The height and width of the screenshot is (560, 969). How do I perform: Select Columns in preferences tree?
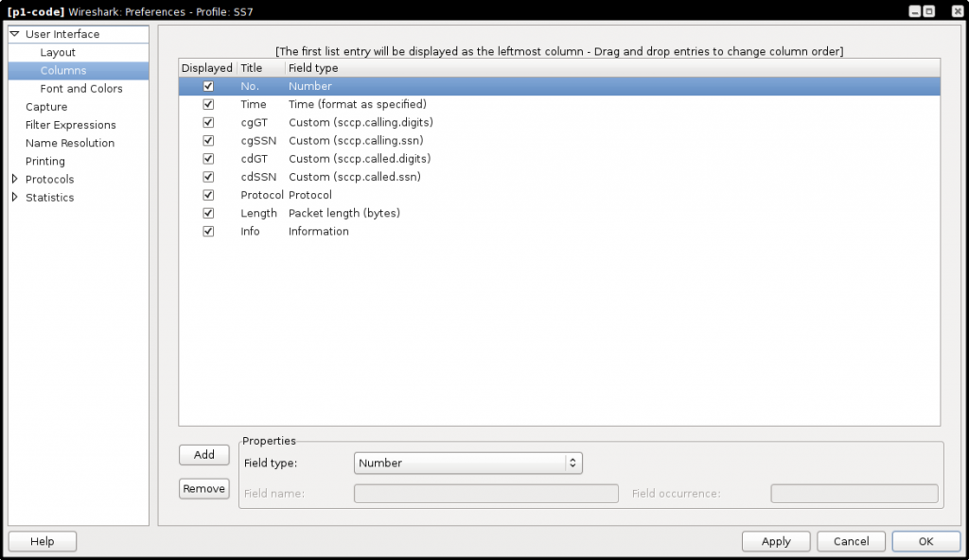[63, 70]
